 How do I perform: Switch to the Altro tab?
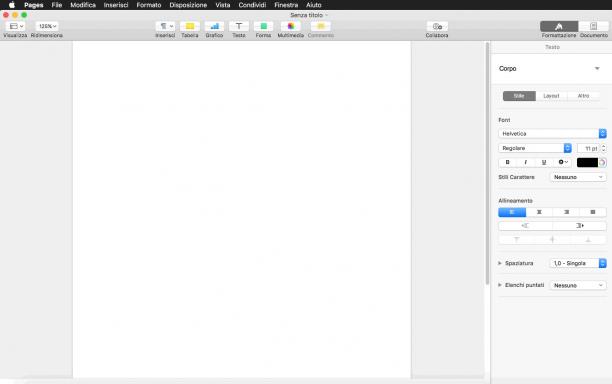[x=583, y=96]
